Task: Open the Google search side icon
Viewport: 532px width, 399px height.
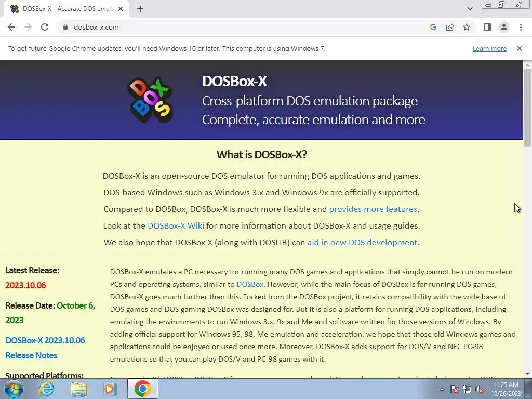Action: click(433, 27)
